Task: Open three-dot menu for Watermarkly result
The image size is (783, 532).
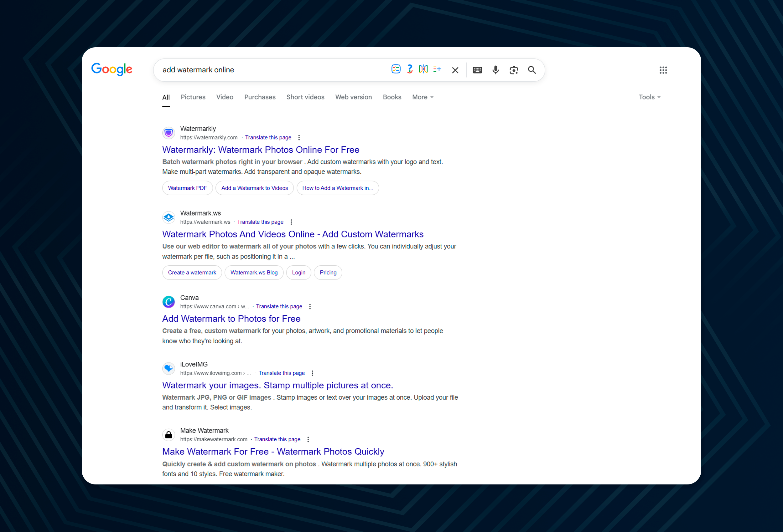Action: click(x=299, y=137)
